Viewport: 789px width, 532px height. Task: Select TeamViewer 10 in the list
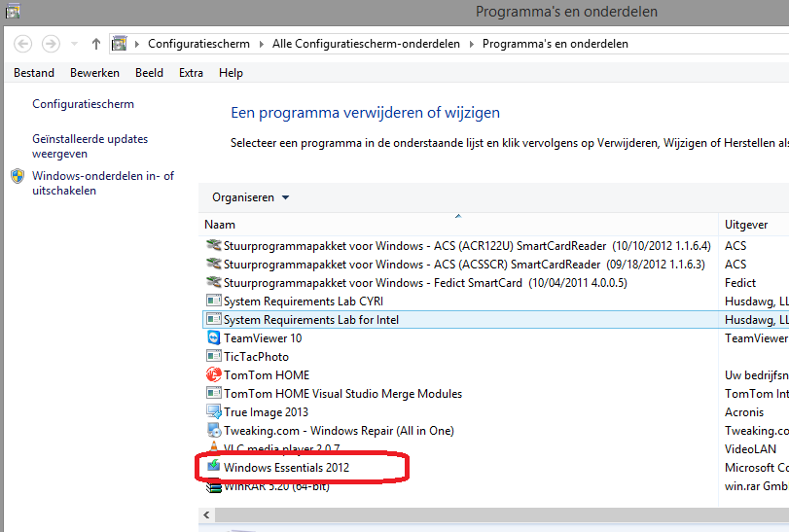pyautogui.click(x=263, y=338)
